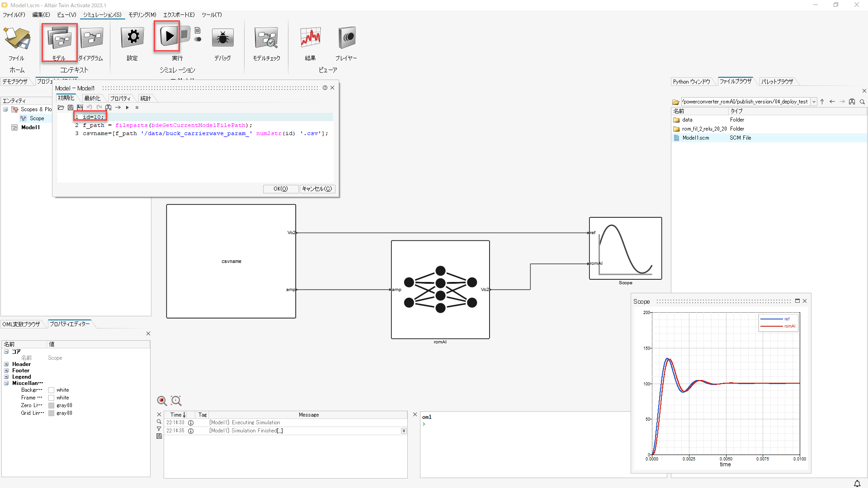The height and width of the screenshot is (488, 868).
Task: Select data folder in file browser
Action: coord(687,120)
